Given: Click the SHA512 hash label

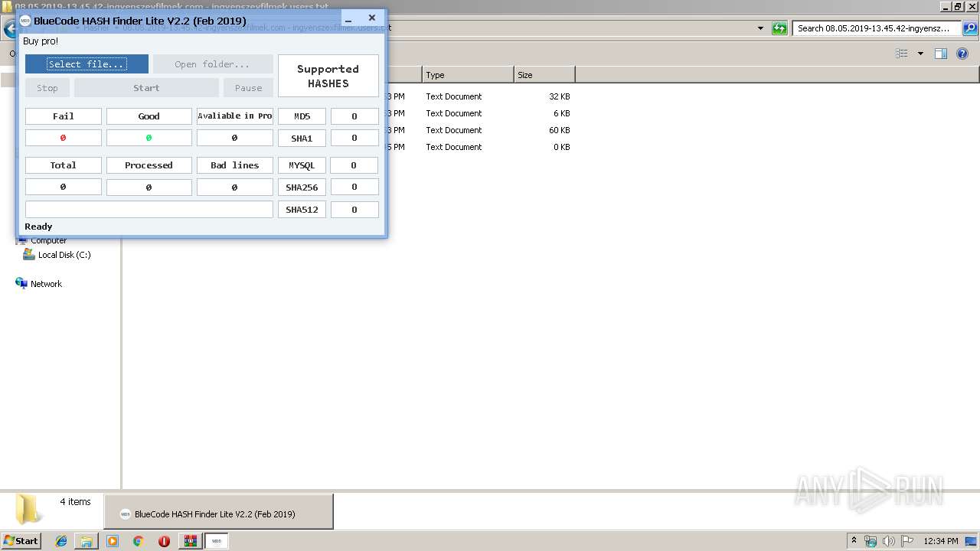Looking at the screenshot, I should click(x=302, y=210).
